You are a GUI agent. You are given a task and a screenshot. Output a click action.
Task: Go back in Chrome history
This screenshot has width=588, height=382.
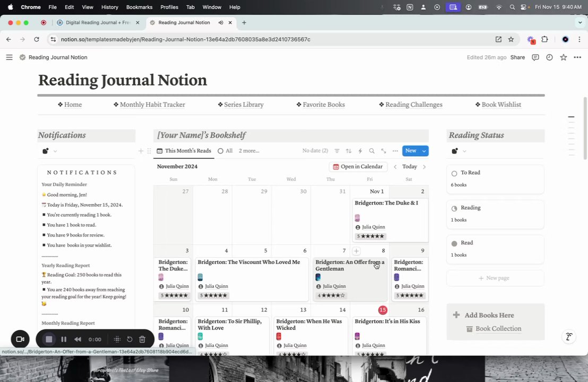tap(8, 39)
